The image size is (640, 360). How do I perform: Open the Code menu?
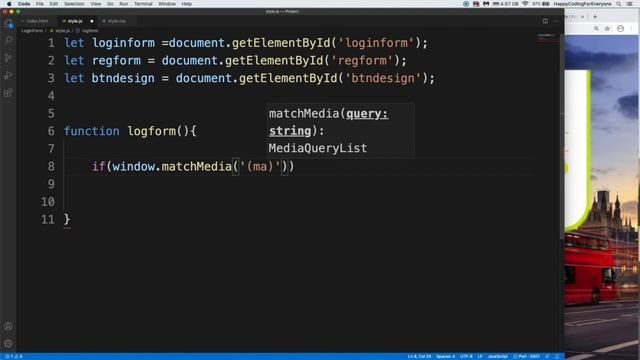pyautogui.click(x=24, y=4)
